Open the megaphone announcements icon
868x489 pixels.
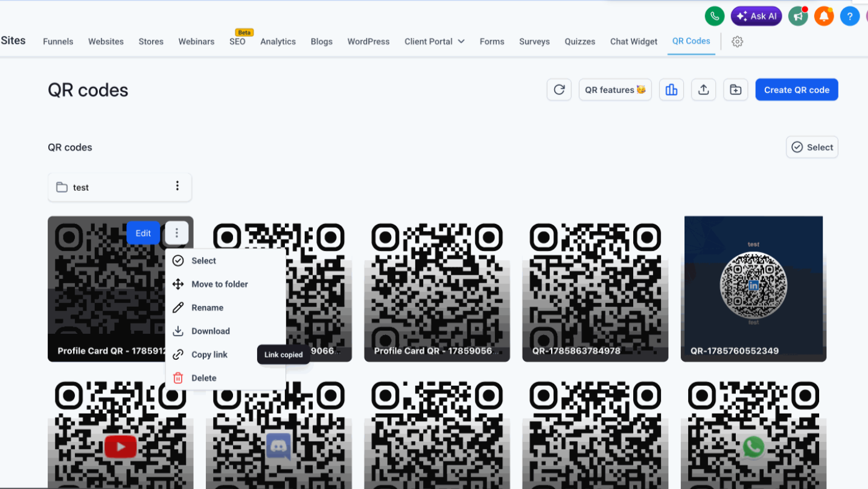click(x=798, y=16)
